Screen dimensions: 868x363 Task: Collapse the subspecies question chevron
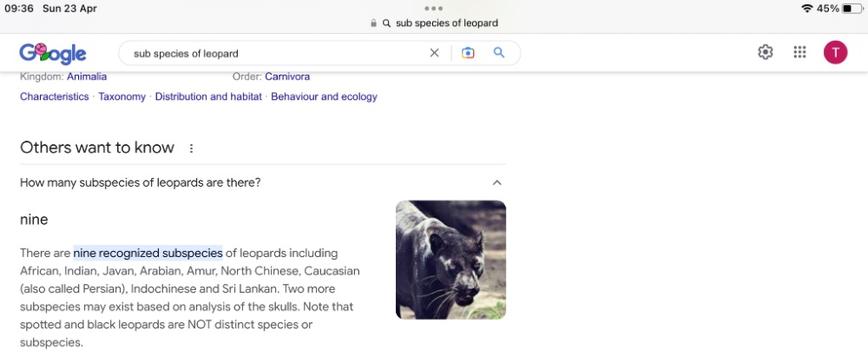click(496, 183)
